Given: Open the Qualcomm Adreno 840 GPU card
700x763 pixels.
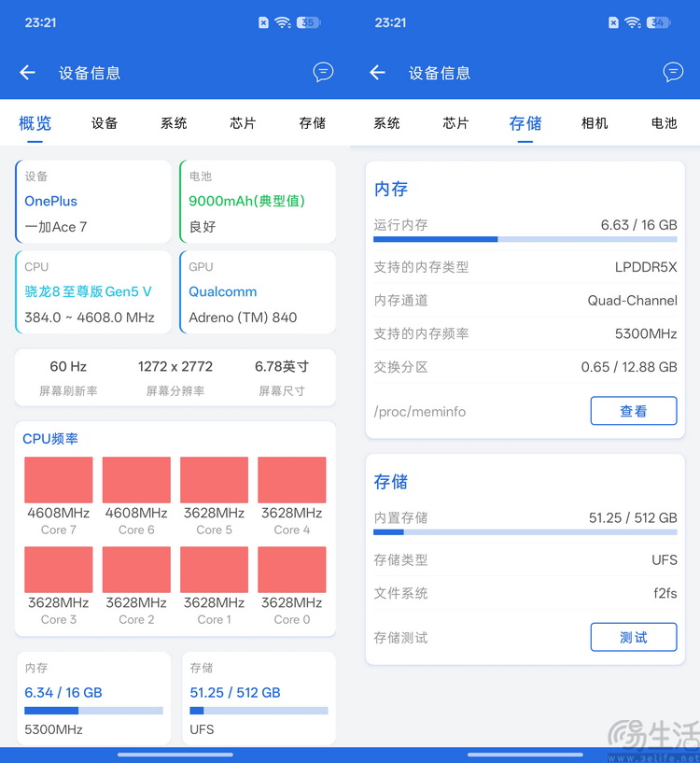Looking at the screenshot, I should pos(258,292).
